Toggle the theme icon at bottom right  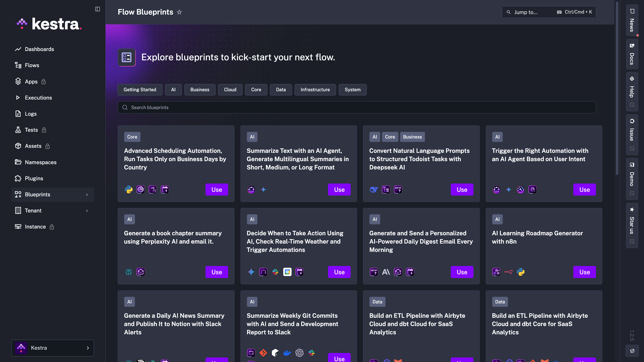coord(632,351)
